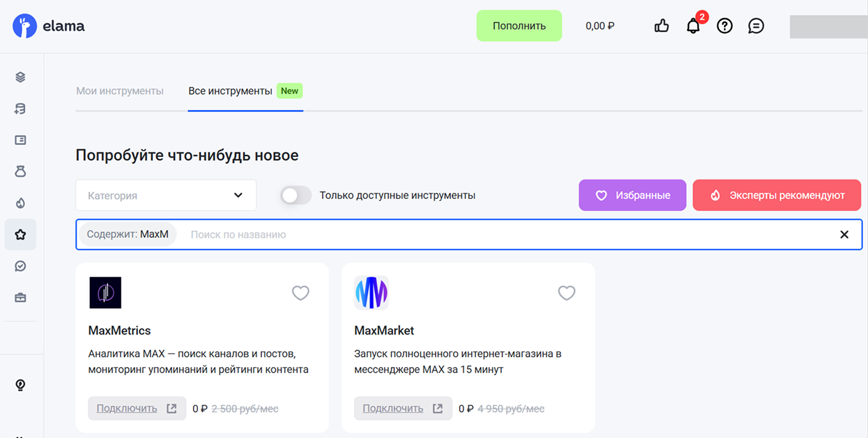Open the layers icon in sidebar
The height and width of the screenshot is (438, 868).
(x=21, y=77)
